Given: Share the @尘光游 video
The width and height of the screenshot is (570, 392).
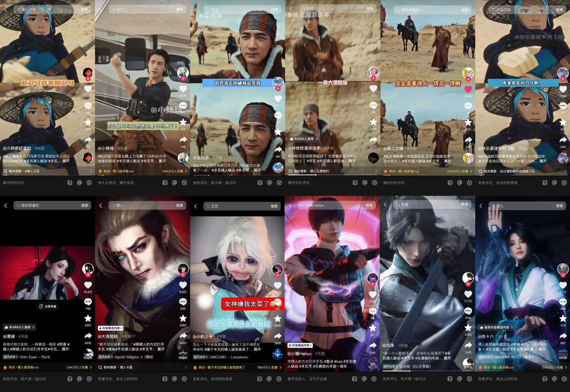Looking at the screenshot, I should [278, 149].
